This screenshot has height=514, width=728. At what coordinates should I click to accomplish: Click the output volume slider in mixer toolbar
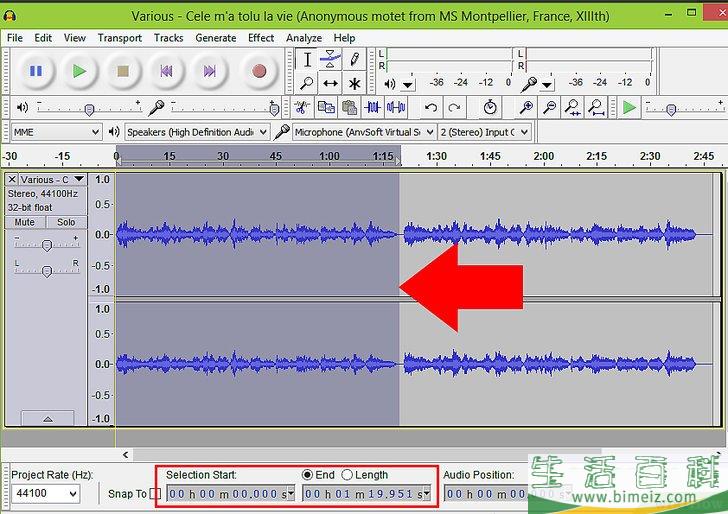(89, 108)
